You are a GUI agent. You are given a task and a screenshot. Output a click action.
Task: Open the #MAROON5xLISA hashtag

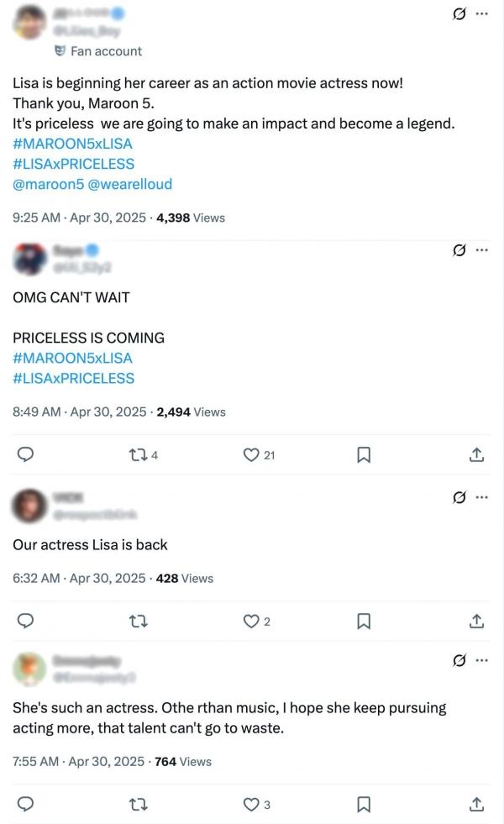pyautogui.click(x=73, y=142)
